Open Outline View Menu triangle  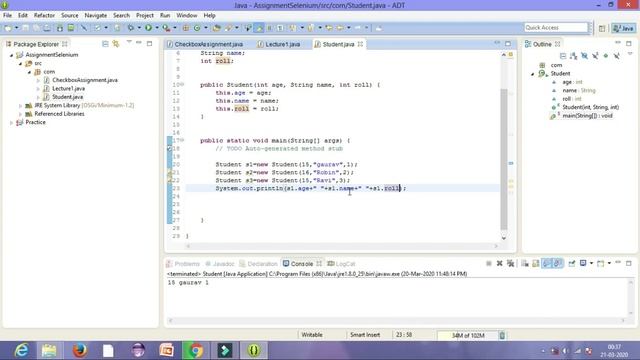coord(630,54)
